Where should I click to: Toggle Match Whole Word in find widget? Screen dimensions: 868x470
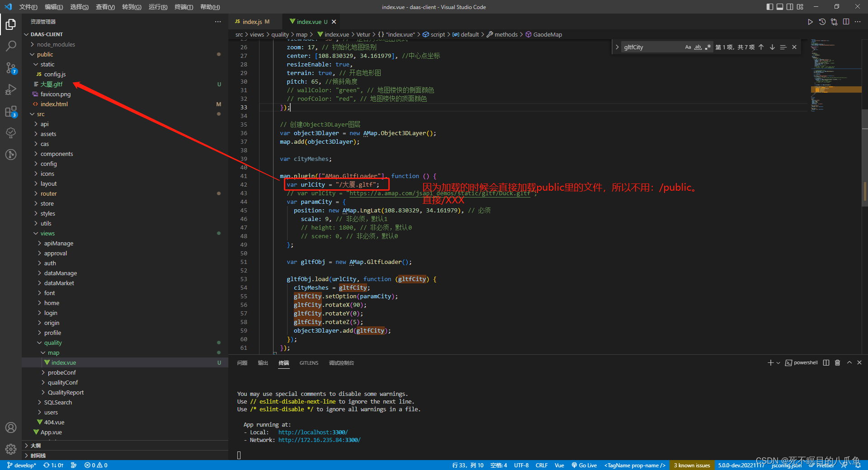(698, 47)
